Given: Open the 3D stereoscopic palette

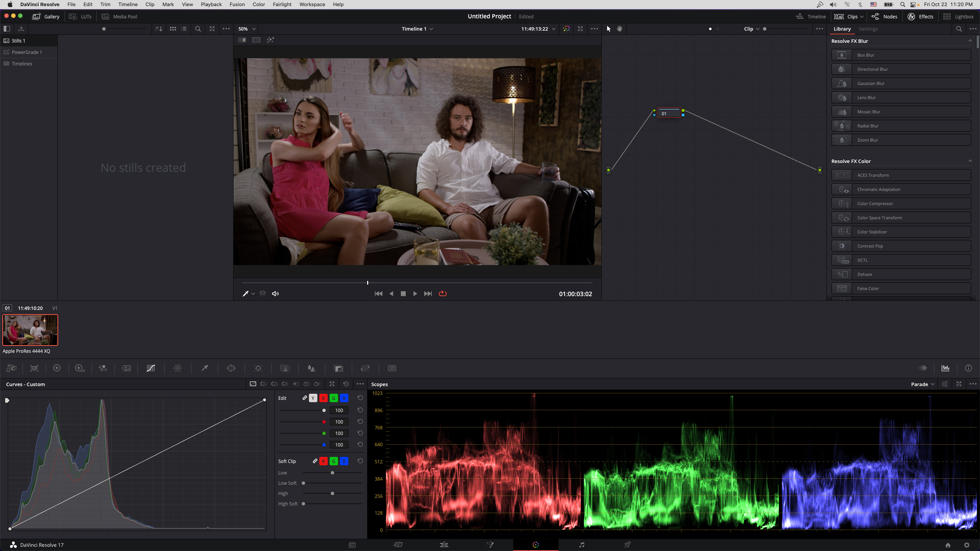Looking at the screenshot, I should click(x=392, y=368).
